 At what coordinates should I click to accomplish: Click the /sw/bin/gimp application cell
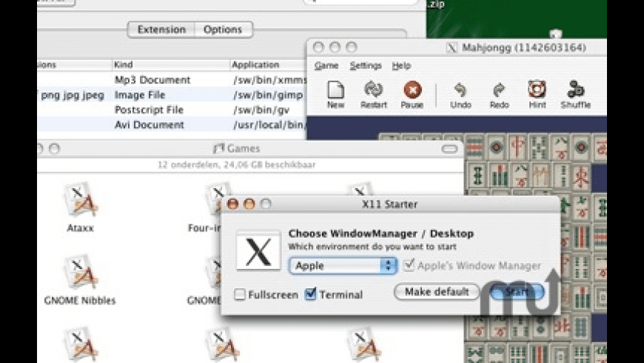pos(268,95)
